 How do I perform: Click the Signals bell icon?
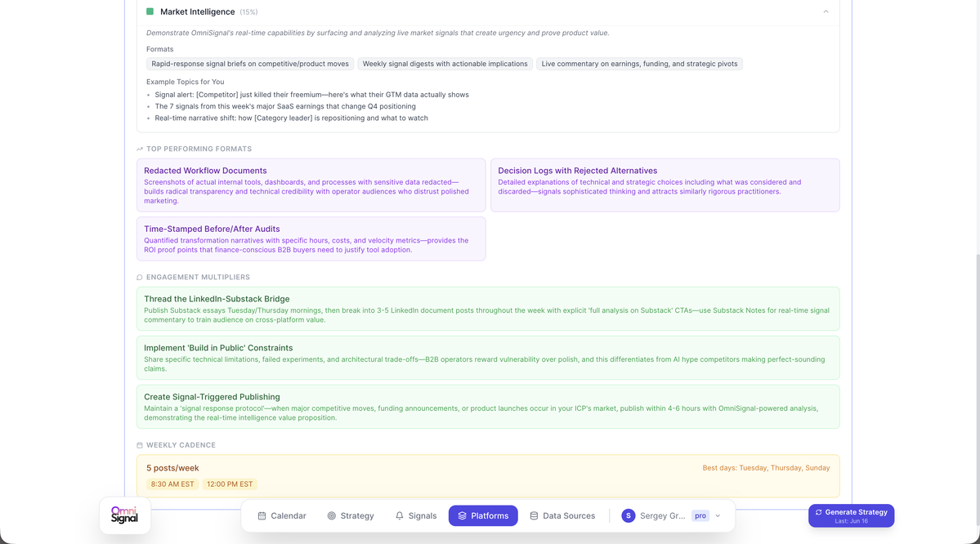click(400, 516)
